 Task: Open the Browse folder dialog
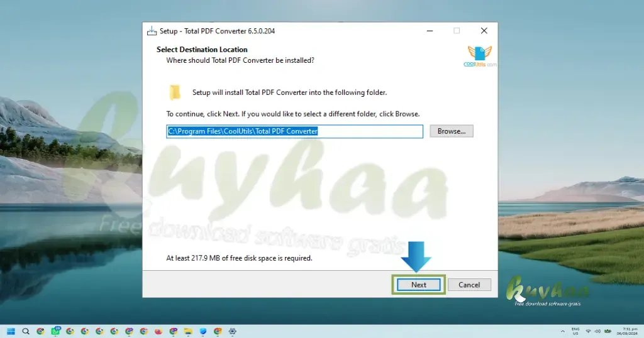tap(452, 131)
